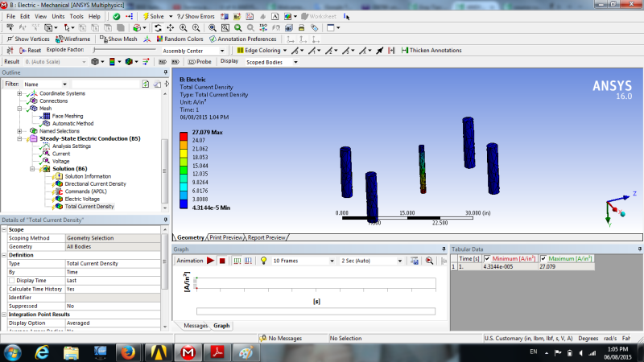Click the Outline filter text field

[105, 84]
